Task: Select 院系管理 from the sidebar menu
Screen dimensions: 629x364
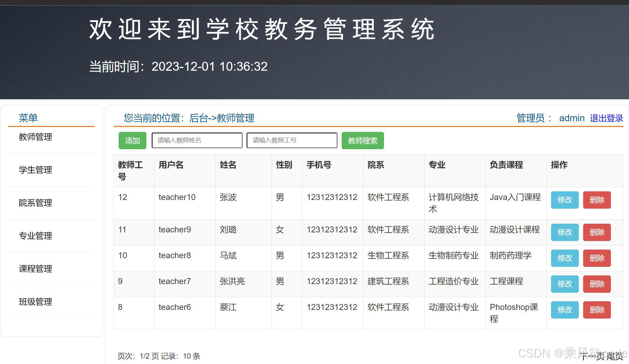Action: (x=35, y=203)
